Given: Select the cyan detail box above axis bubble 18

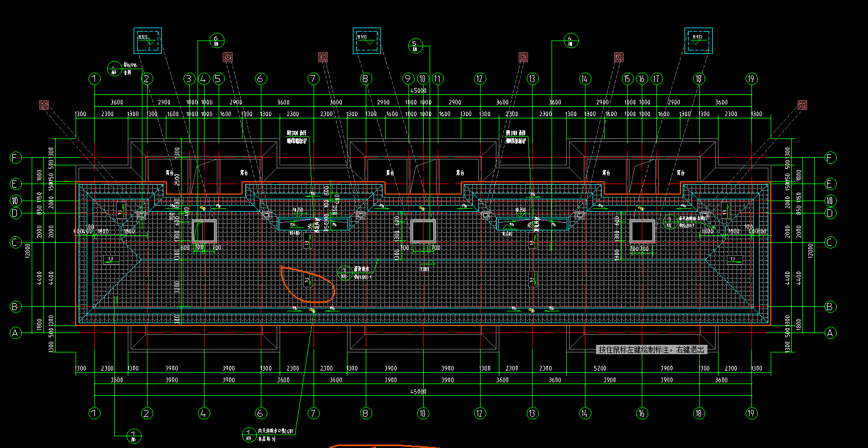Looking at the screenshot, I should pos(699,41).
